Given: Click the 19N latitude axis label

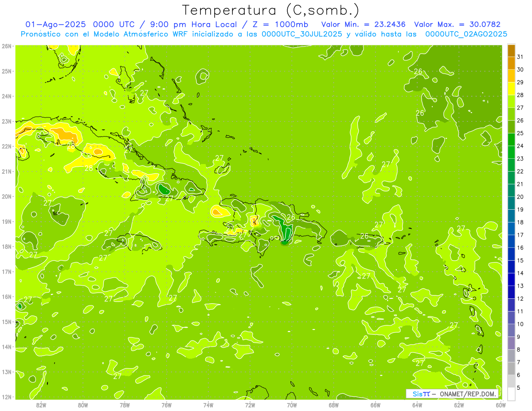Looking at the screenshot, I should click(7, 222).
